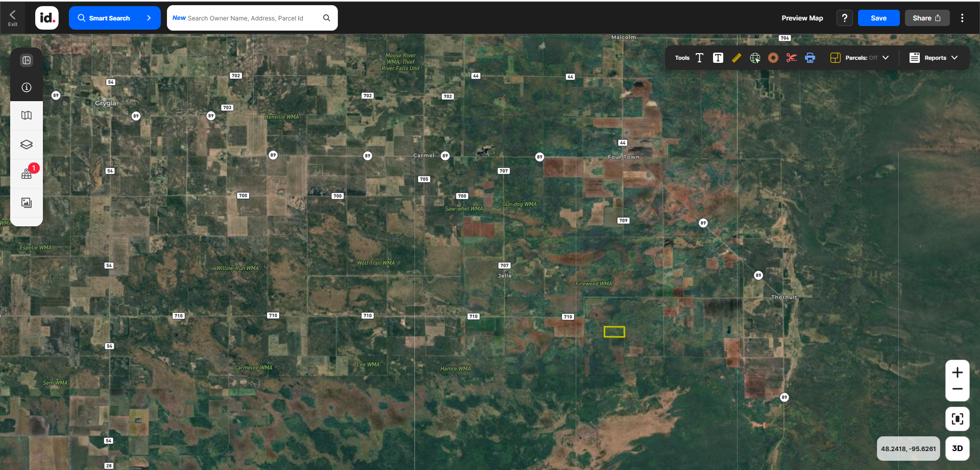The width and height of the screenshot is (980, 470).
Task: Click the Share button
Action: point(926,18)
